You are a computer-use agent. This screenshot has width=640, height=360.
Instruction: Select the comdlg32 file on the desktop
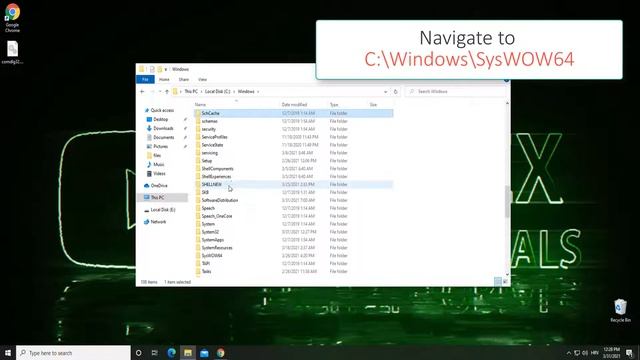[12, 52]
